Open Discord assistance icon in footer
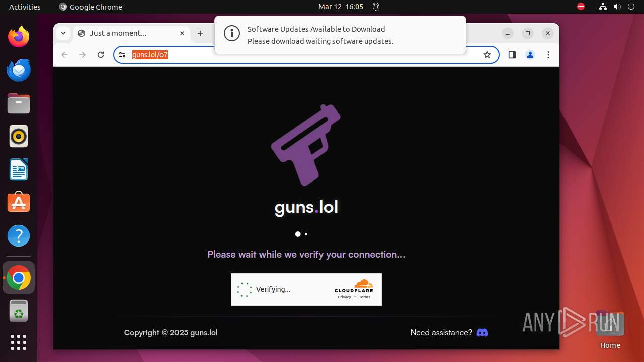 (482, 332)
